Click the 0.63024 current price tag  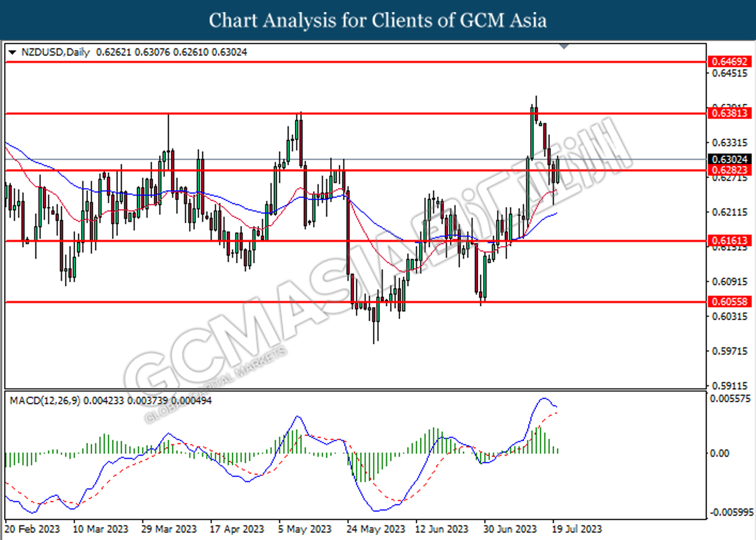[729, 159]
